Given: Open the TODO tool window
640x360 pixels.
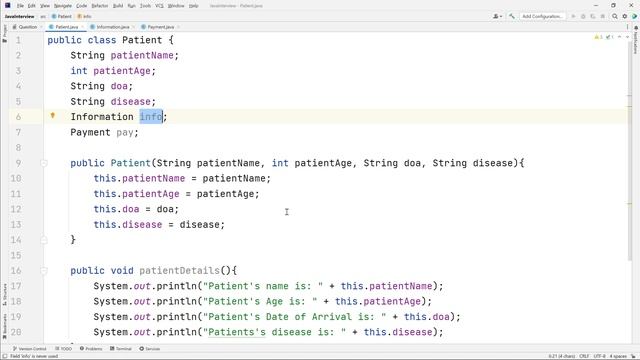Looking at the screenshot, I should pyautogui.click(x=64, y=349).
